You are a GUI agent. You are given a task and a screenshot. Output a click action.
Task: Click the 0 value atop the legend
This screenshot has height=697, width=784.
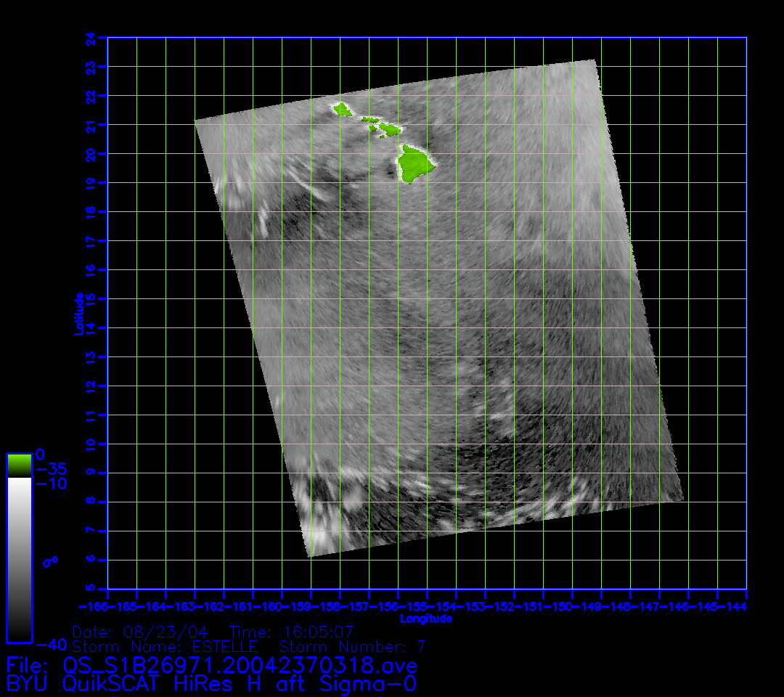click(x=41, y=454)
